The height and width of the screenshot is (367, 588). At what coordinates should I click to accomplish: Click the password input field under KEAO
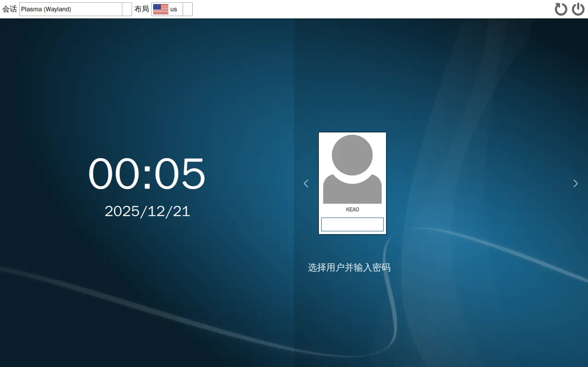click(352, 224)
